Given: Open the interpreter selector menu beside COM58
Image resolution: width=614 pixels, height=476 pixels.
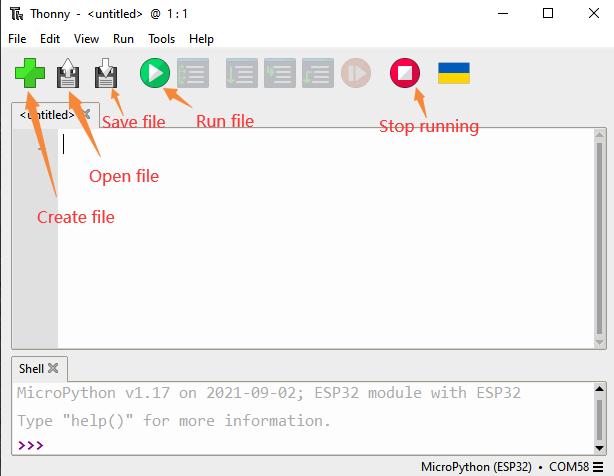Looking at the screenshot, I should (598, 467).
